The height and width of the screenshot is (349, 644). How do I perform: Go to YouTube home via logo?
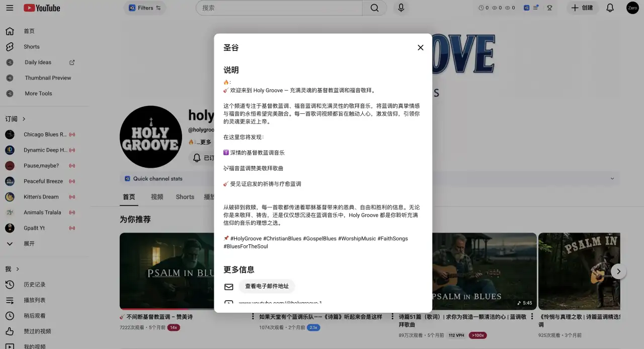coord(42,8)
